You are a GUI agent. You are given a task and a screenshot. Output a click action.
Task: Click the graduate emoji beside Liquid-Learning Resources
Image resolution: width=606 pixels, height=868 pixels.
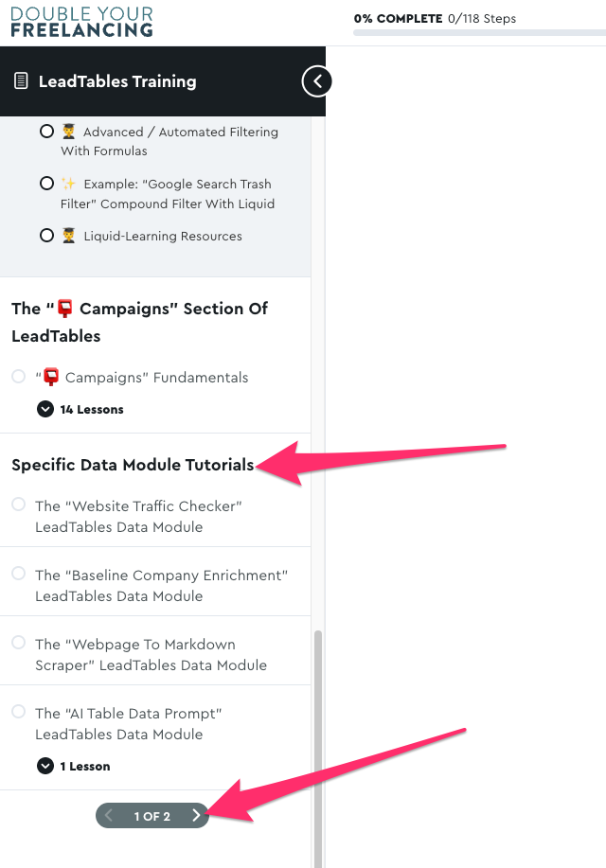point(69,236)
